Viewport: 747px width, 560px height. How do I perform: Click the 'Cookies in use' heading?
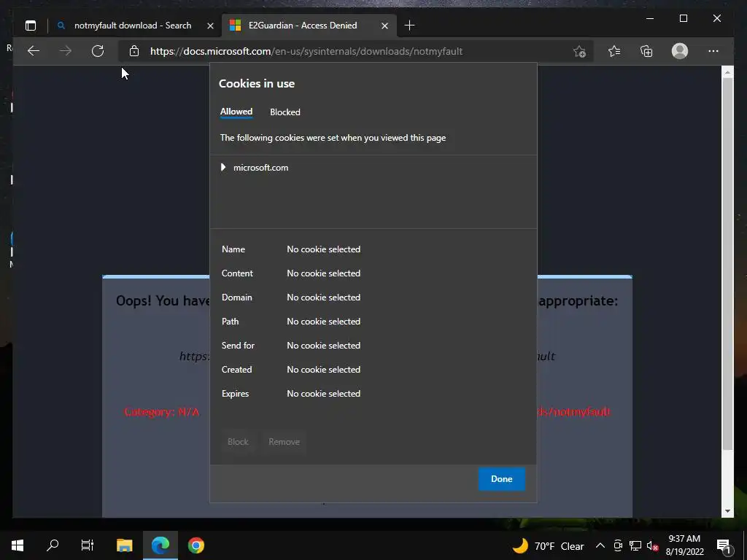[257, 84]
